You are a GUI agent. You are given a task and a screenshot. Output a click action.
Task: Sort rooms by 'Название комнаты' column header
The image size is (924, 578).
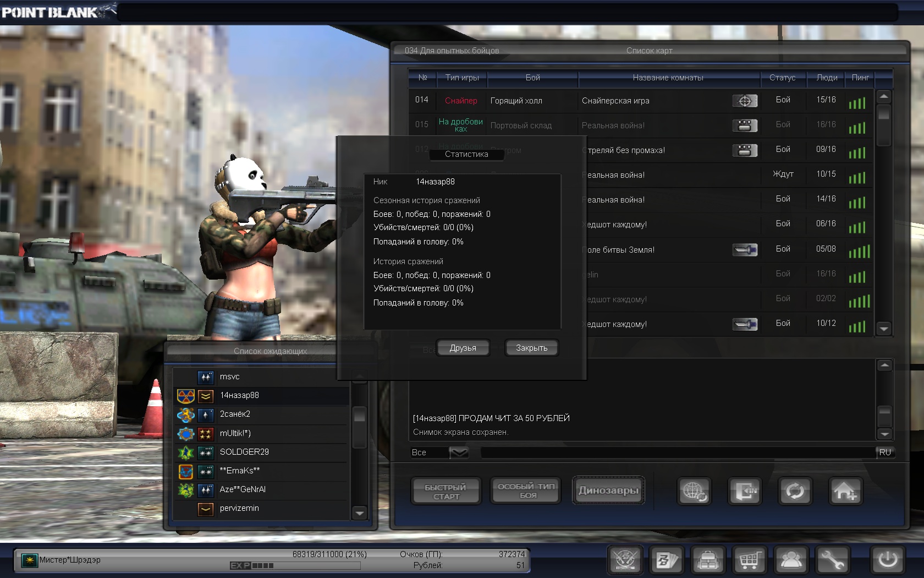(x=668, y=78)
